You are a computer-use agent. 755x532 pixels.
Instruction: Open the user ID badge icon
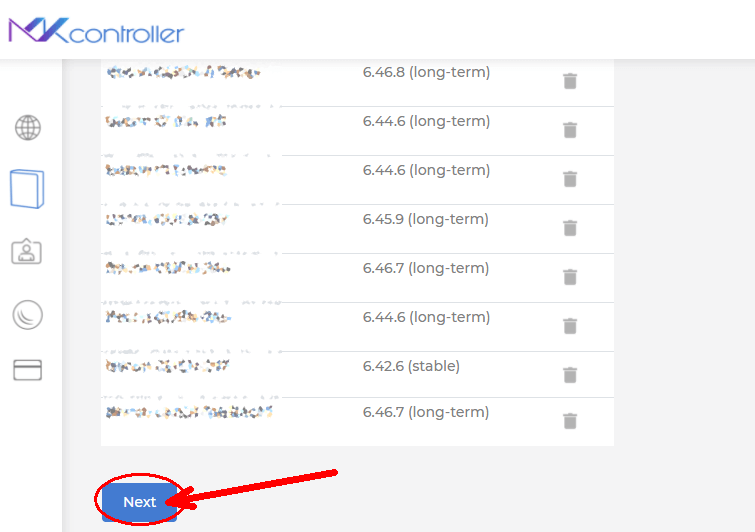click(26, 251)
